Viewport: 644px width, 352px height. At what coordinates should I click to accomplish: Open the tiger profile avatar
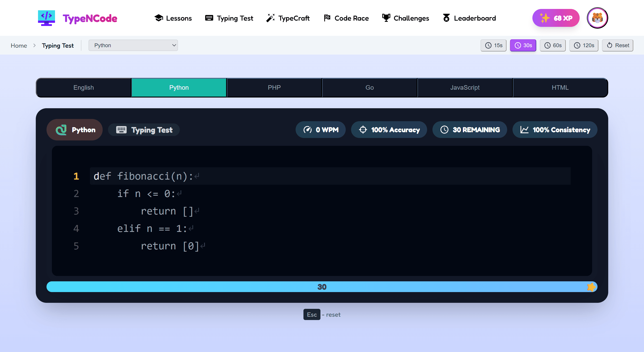tap(597, 18)
